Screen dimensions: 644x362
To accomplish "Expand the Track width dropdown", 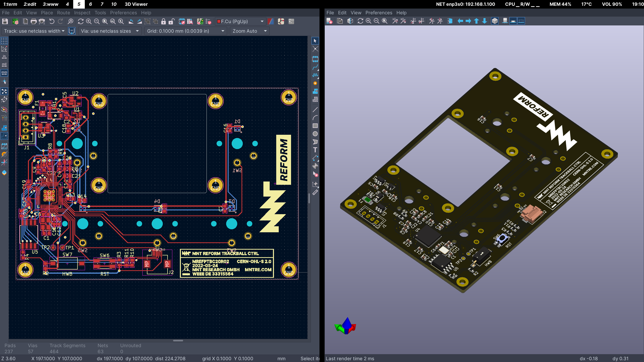I will click(x=34, y=31).
